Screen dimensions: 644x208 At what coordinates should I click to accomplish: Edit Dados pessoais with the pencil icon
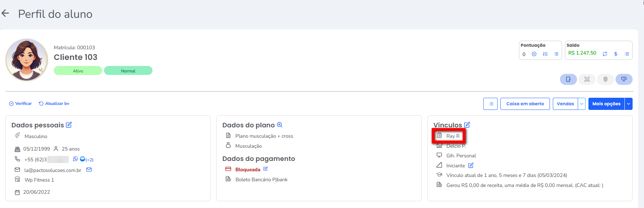[69, 125]
